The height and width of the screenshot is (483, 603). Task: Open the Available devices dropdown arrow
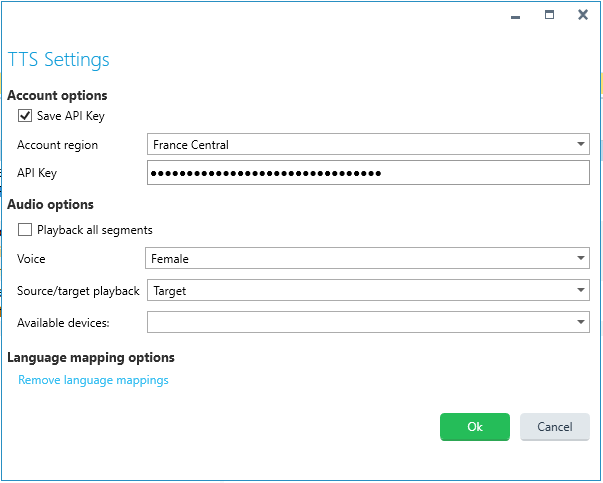[581, 322]
